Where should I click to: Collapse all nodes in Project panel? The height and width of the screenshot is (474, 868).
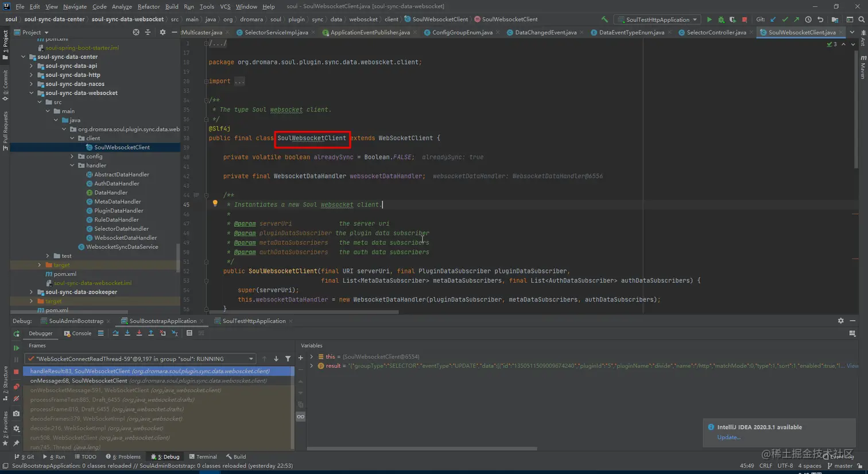point(148,32)
